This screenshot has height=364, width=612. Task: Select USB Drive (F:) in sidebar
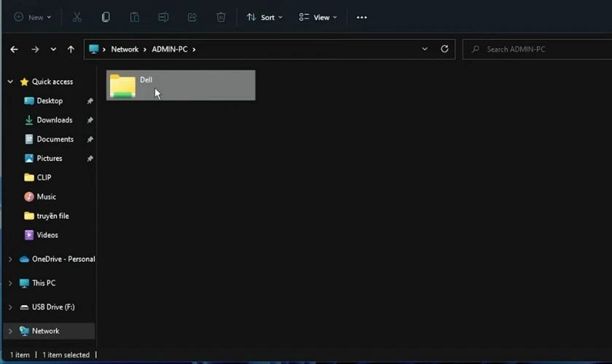(x=52, y=306)
